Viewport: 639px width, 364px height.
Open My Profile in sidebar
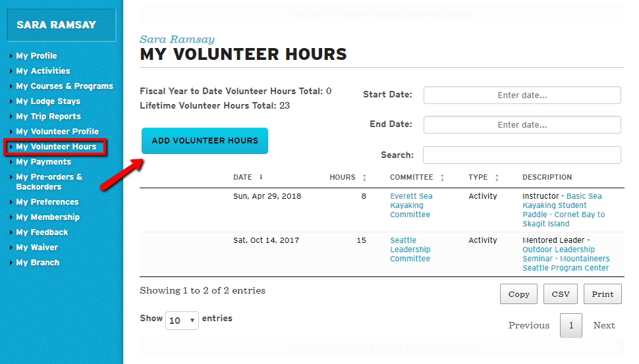click(36, 56)
